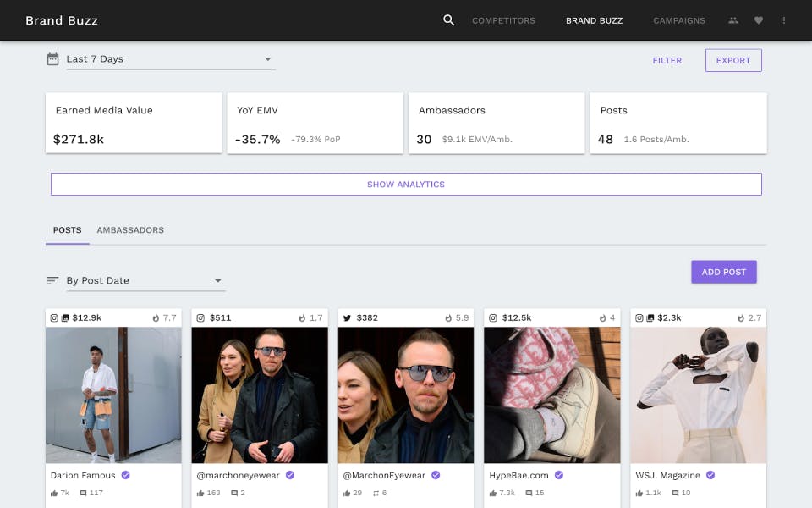Click the Filter link

[x=667, y=61]
